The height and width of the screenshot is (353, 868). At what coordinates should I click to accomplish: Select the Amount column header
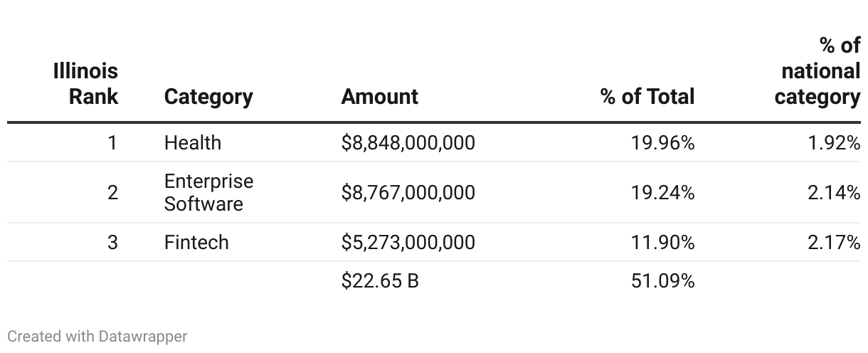(379, 96)
